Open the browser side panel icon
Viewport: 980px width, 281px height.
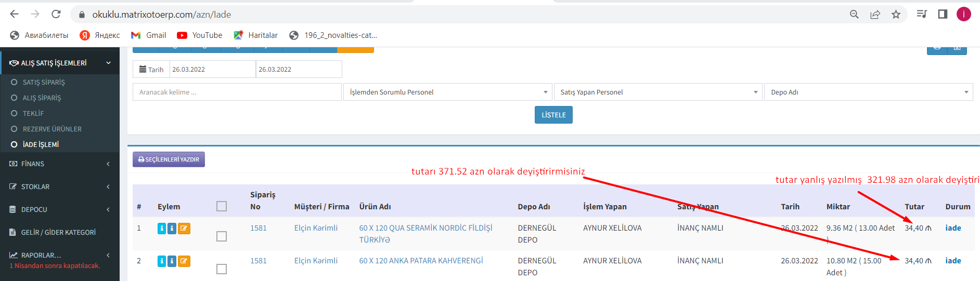pyautogui.click(x=943, y=15)
